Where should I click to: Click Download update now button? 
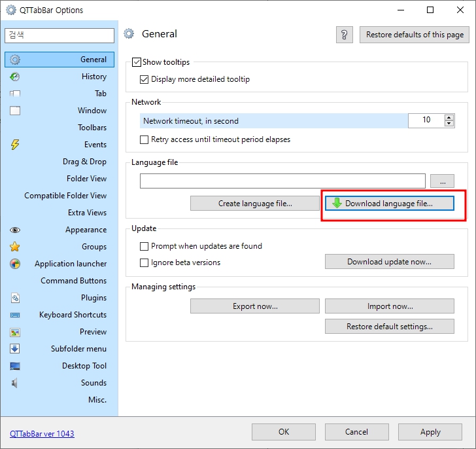pyautogui.click(x=390, y=262)
